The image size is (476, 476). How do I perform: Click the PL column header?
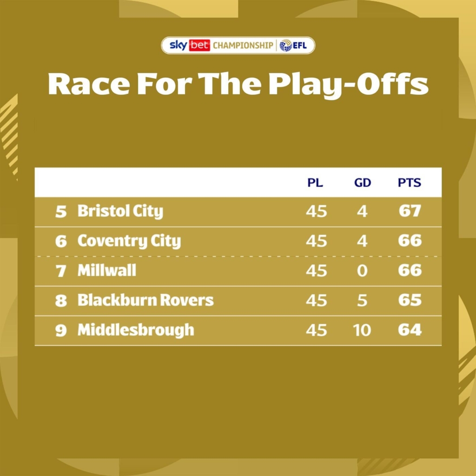(x=315, y=182)
